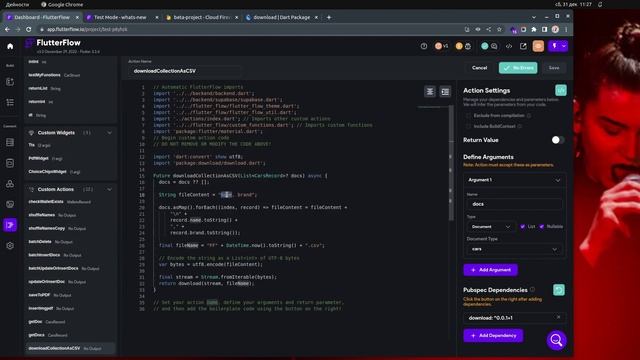This screenshot has height=360, width=640.
Task: Click the Add Argument button
Action: [x=491, y=270]
